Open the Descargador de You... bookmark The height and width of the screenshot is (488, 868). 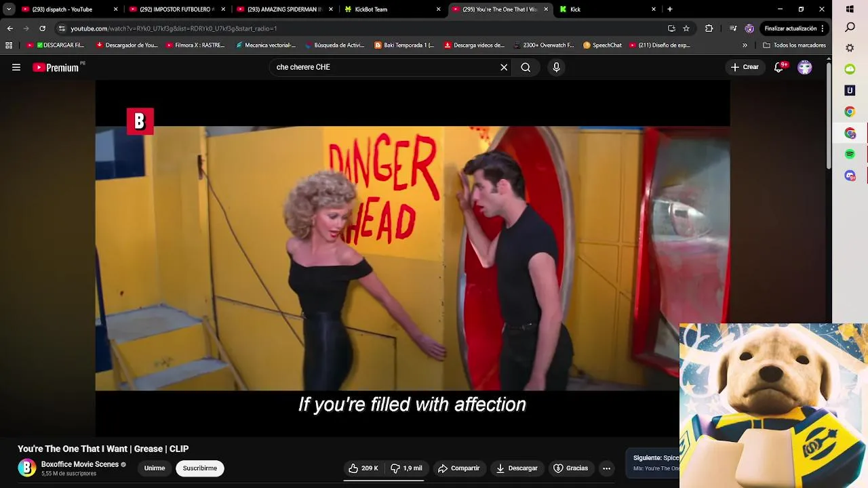127,45
